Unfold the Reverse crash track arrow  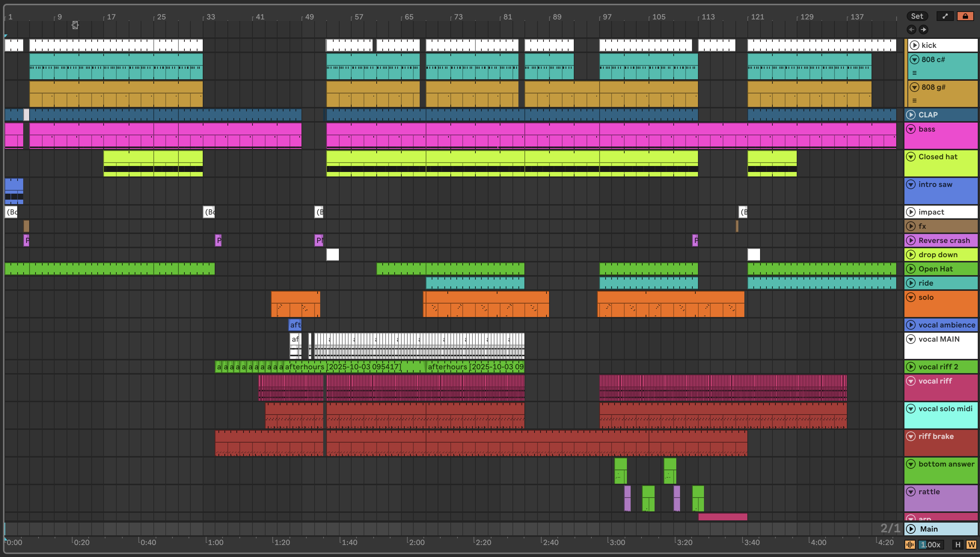point(911,241)
